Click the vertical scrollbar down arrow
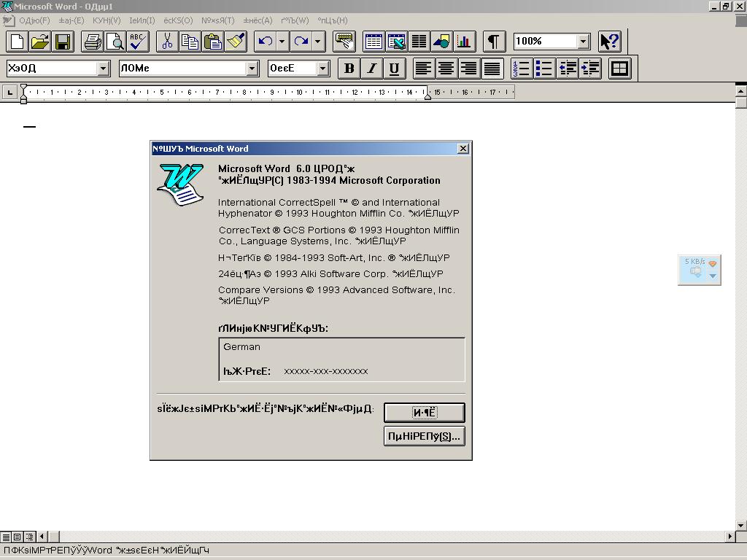747x560 pixels. pyautogui.click(x=741, y=525)
